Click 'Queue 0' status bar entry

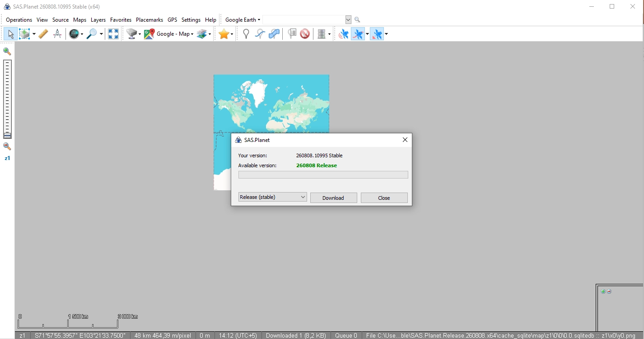pyautogui.click(x=346, y=335)
